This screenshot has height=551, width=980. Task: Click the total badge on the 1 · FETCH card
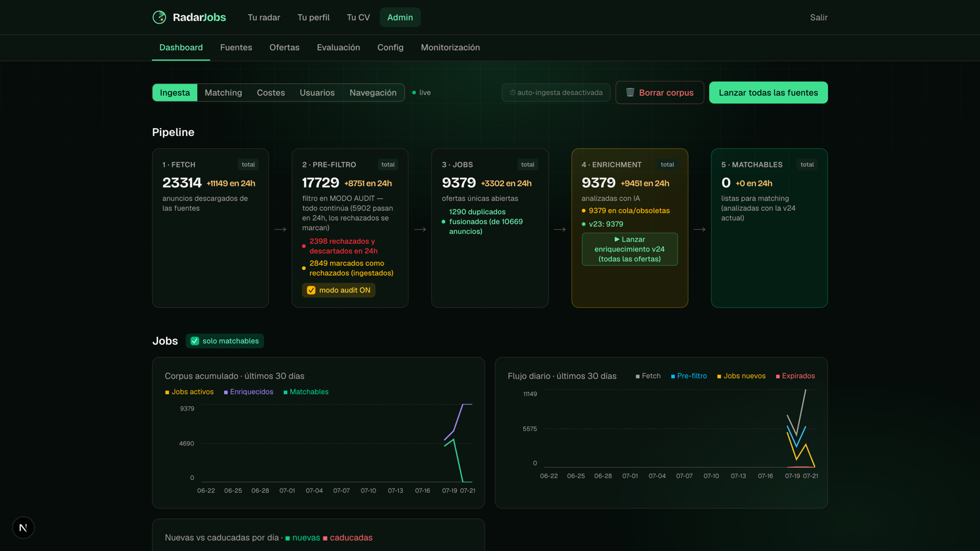248,164
